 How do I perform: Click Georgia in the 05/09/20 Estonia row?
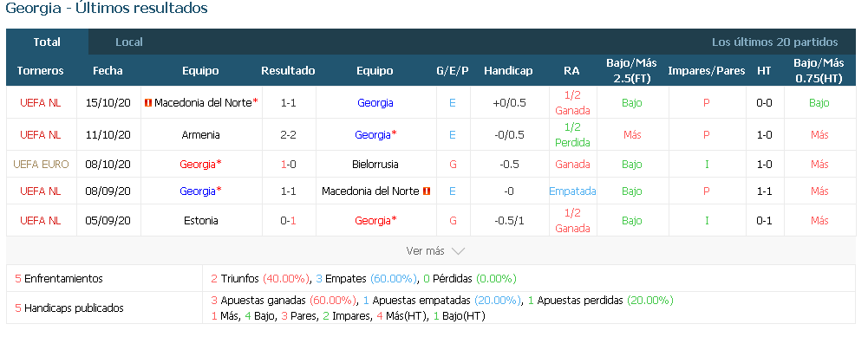click(373, 220)
